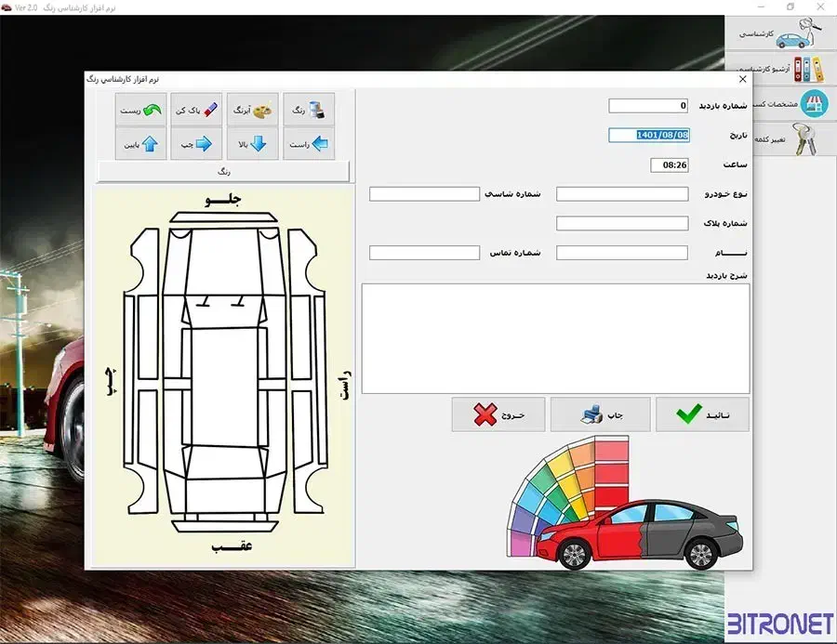Viewport: 837px width, 644px height.
Task: Click the پایین up-arrow button
Action: (141, 144)
